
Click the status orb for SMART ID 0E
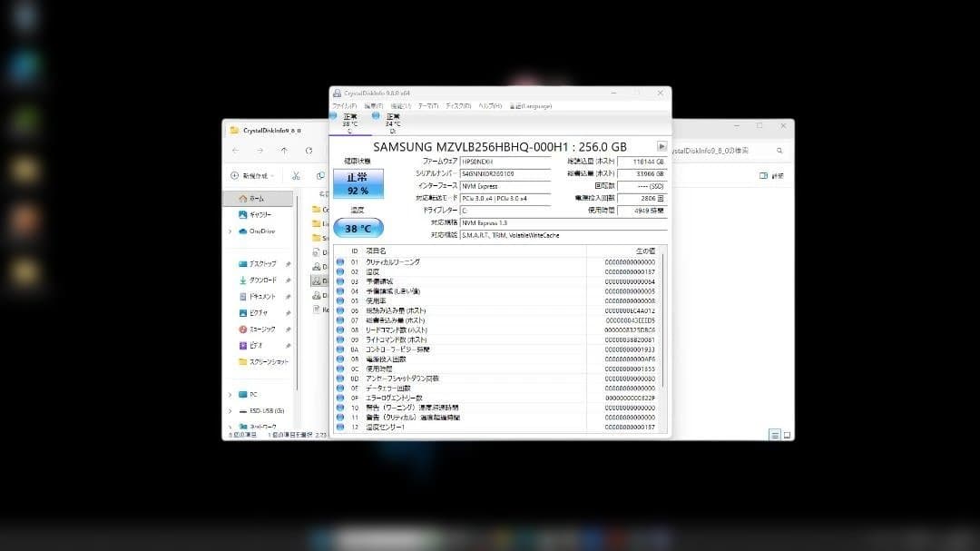[340, 388]
